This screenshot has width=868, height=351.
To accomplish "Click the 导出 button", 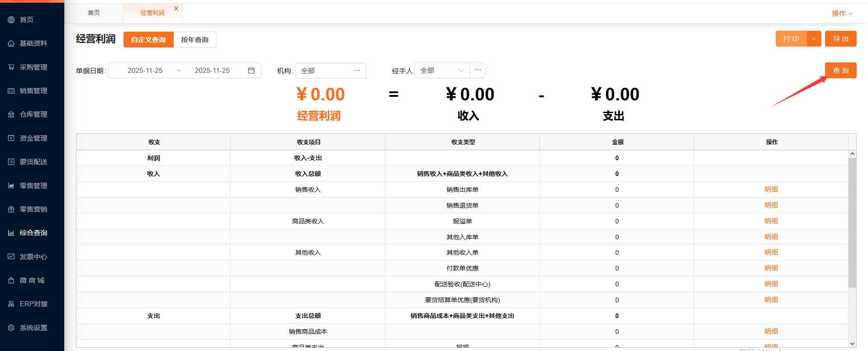I will tap(840, 39).
